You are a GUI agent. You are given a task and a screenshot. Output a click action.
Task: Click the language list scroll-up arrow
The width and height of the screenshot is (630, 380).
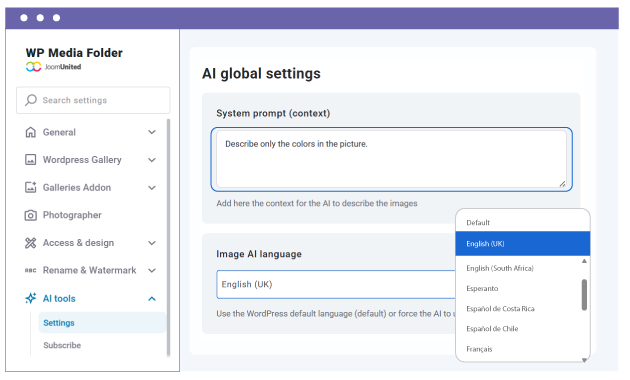coord(584,261)
